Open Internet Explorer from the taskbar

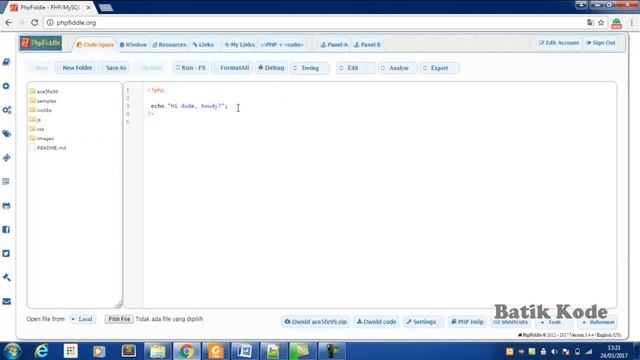[41, 351]
